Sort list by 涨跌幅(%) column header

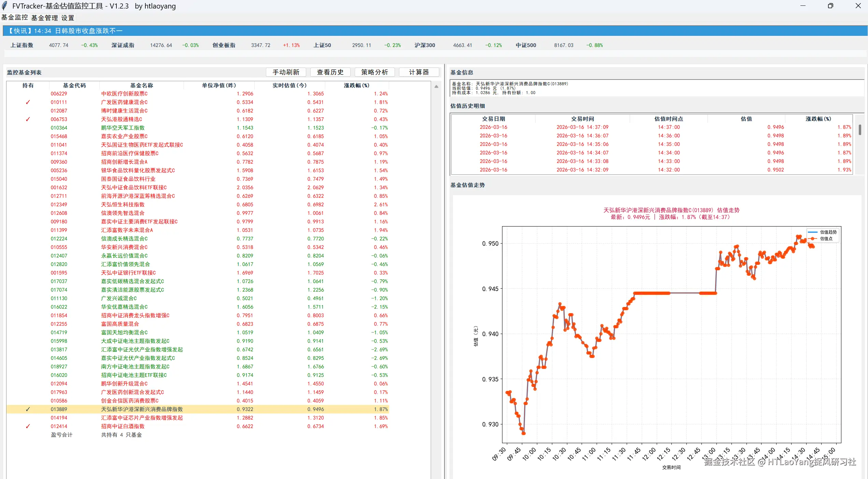click(x=356, y=85)
